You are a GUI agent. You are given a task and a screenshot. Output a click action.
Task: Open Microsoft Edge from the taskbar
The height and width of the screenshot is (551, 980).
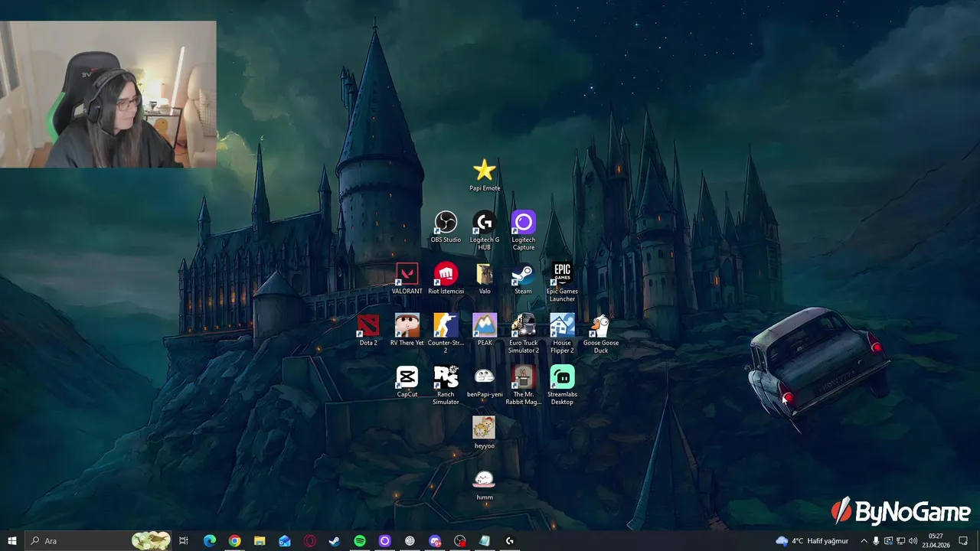210,541
